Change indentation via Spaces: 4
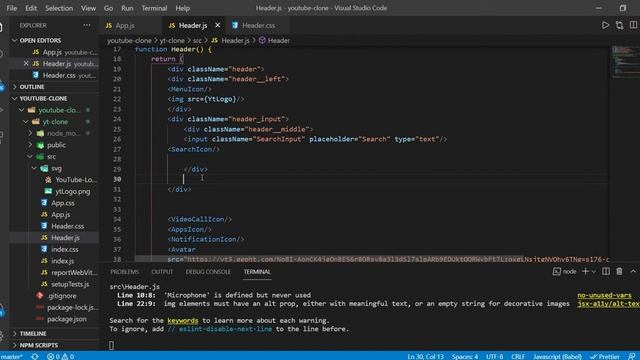This screenshot has width=640, height=360. 464,356
